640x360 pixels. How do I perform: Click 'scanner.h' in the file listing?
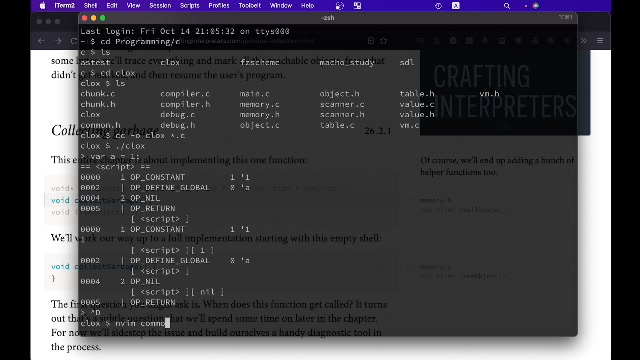point(342,115)
